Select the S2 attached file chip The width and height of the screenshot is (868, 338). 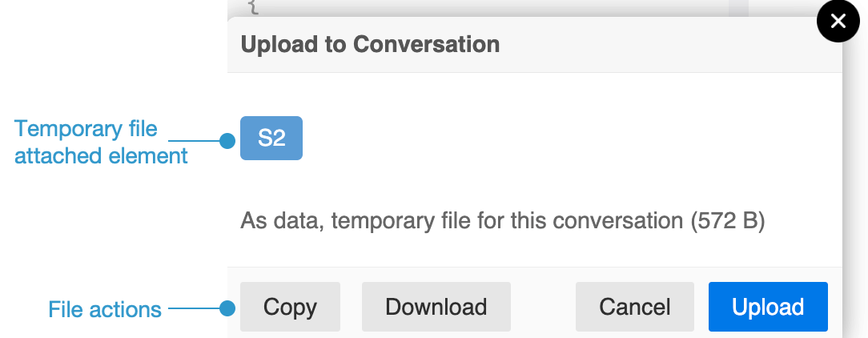click(x=271, y=138)
